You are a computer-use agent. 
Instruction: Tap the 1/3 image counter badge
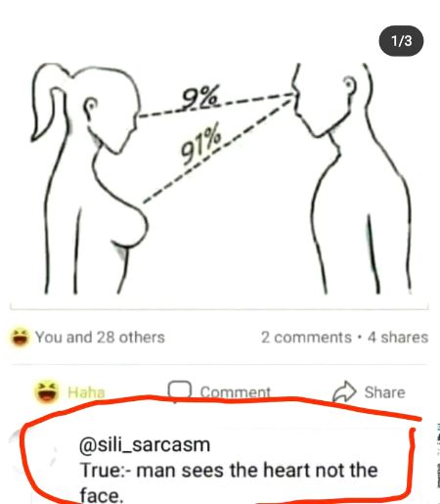[x=401, y=41]
